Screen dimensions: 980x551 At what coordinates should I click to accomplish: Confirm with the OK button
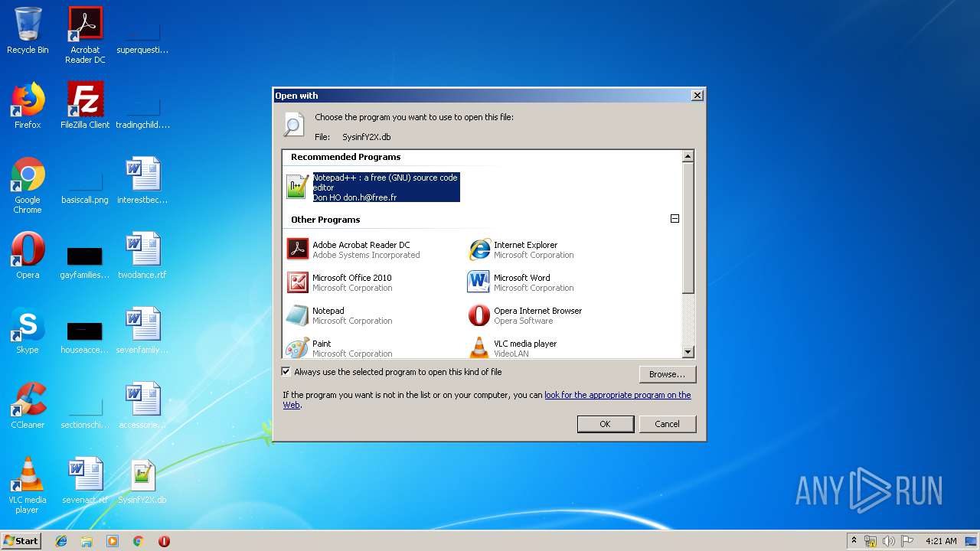tap(605, 424)
